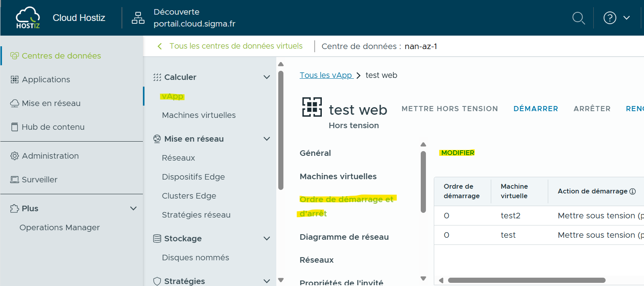Image resolution: width=644 pixels, height=286 pixels.
Task: Open the help question mark icon
Action: click(x=610, y=18)
